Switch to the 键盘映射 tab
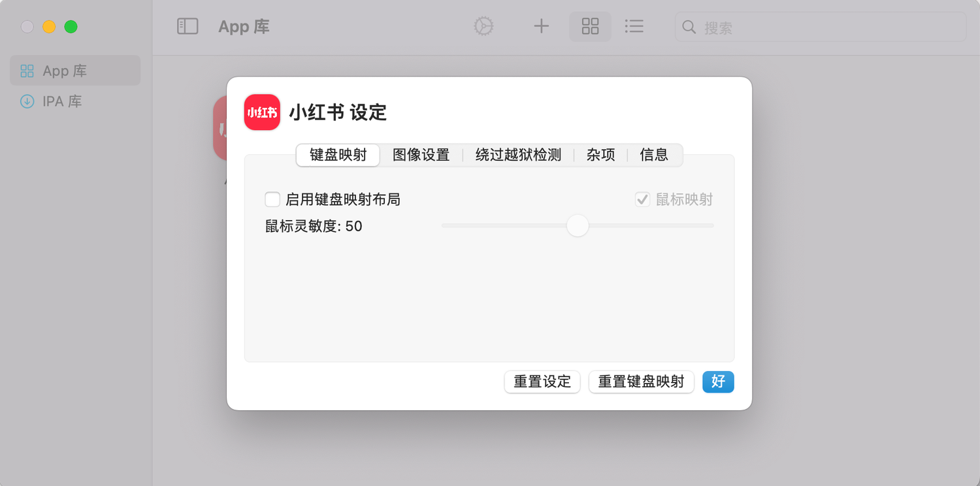The height and width of the screenshot is (486, 980). pos(338,155)
